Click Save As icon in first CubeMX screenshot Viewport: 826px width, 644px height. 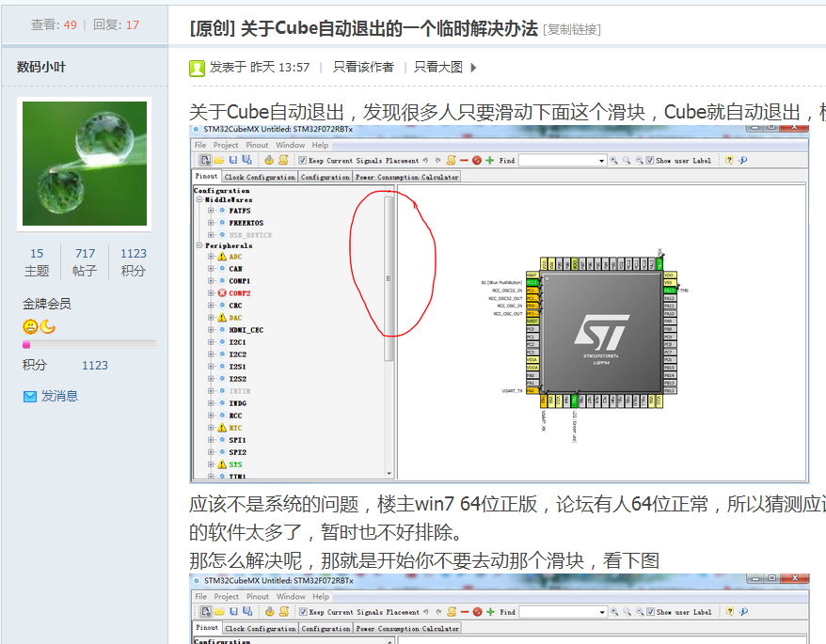pyautogui.click(x=246, y=160)
